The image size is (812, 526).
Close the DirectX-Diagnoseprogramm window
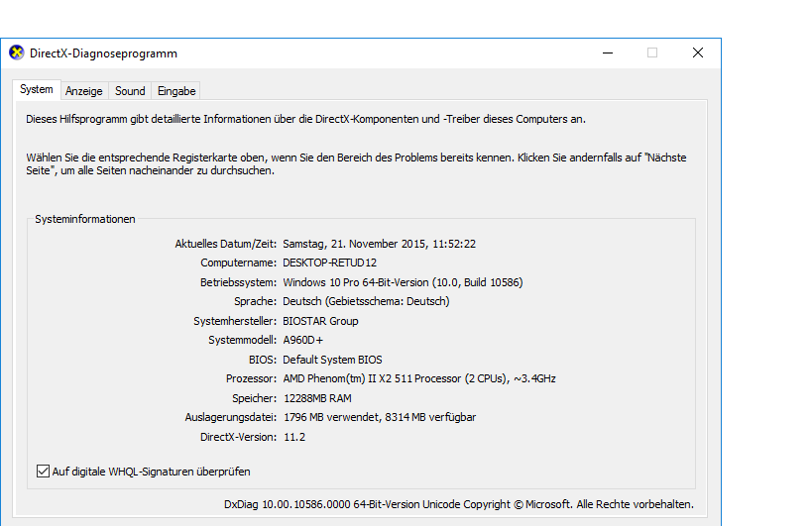coord(698,53)
